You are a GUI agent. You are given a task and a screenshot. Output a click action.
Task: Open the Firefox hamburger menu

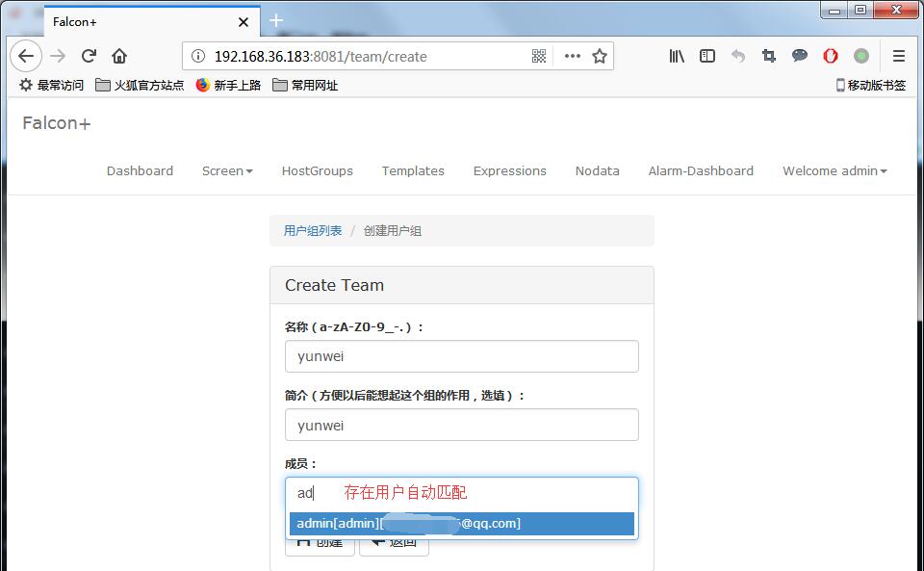tap(899, 56)
